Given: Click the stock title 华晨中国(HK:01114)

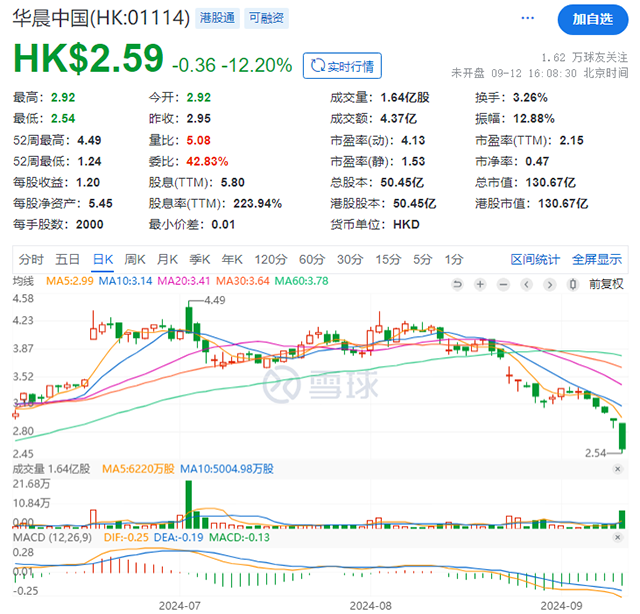Looking at the screenshot, I should pyautogui.click(x=101, y=18).
